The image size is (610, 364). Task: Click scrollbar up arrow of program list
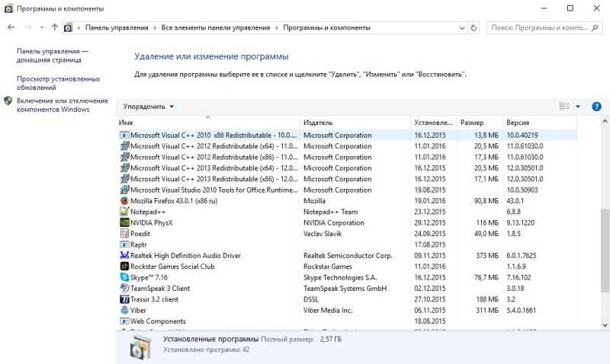[x=605, y=122]
